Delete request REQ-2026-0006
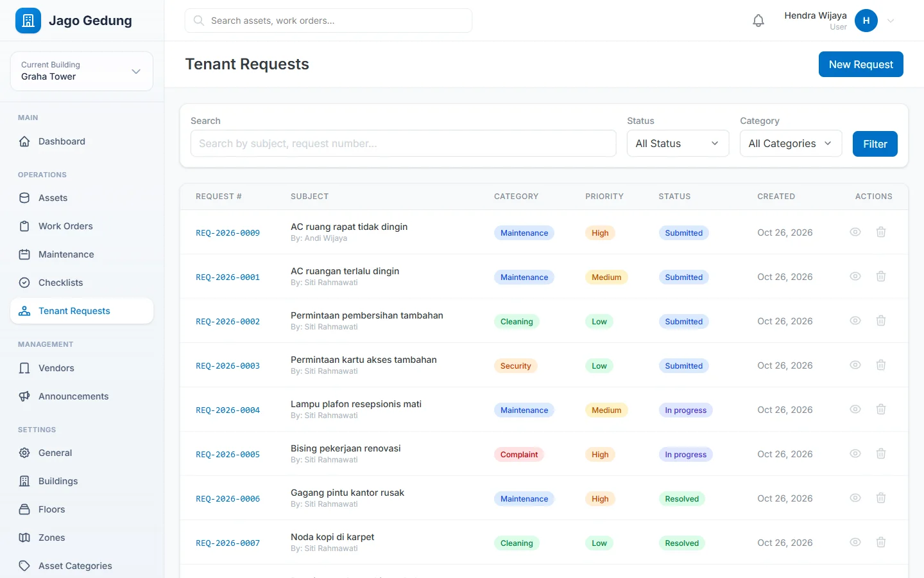The height and width of the screenshot is (578, 924). click(881, 498)
